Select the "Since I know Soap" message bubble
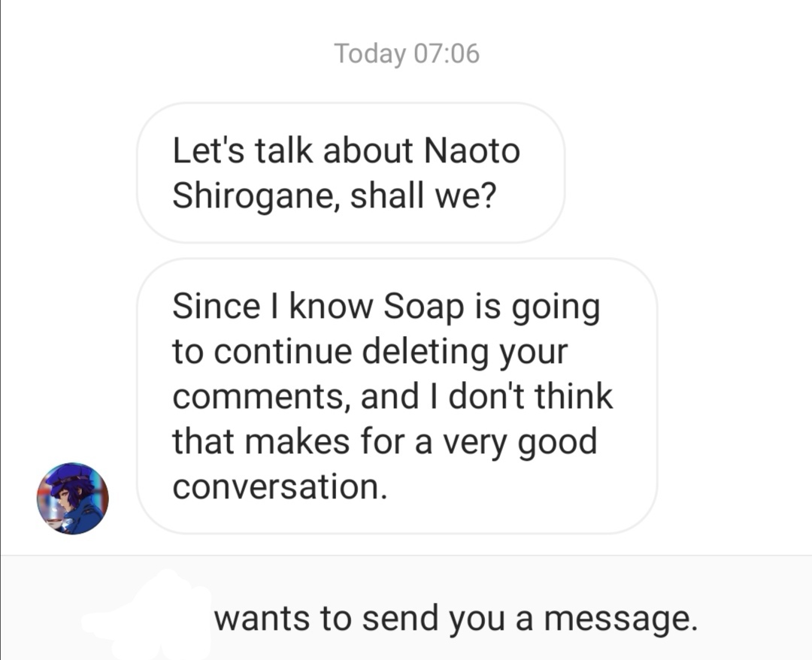This screenshot has width=812, height=660. coord(397,396)
